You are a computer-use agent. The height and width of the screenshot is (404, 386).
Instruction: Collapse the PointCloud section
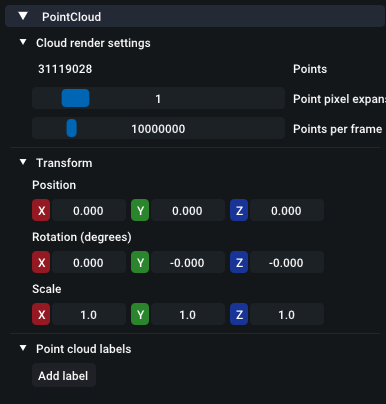[23, 16]
